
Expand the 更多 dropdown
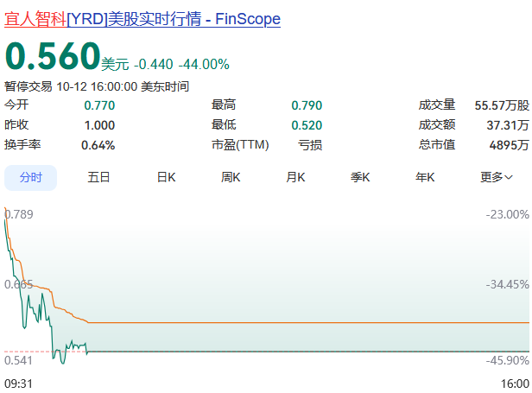(x=497, y=177)
